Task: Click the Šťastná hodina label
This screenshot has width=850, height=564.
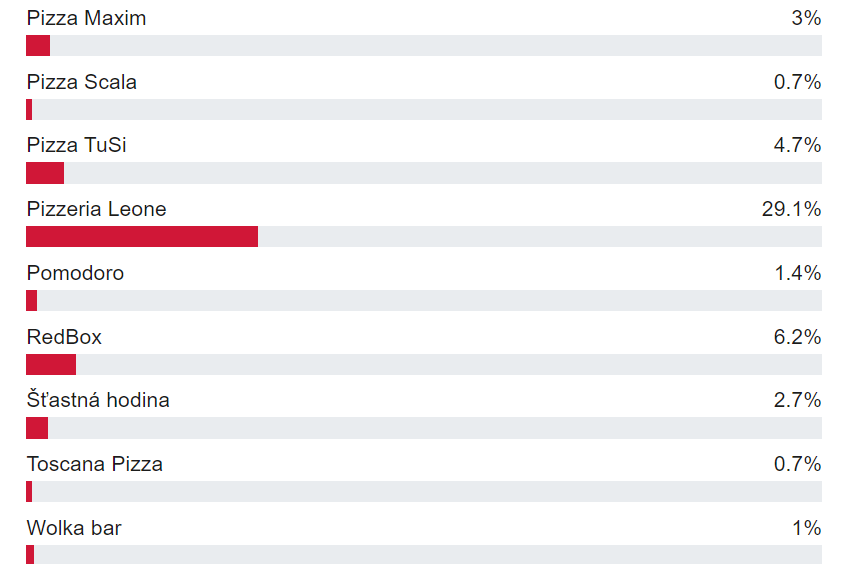Action: (98, 400)
